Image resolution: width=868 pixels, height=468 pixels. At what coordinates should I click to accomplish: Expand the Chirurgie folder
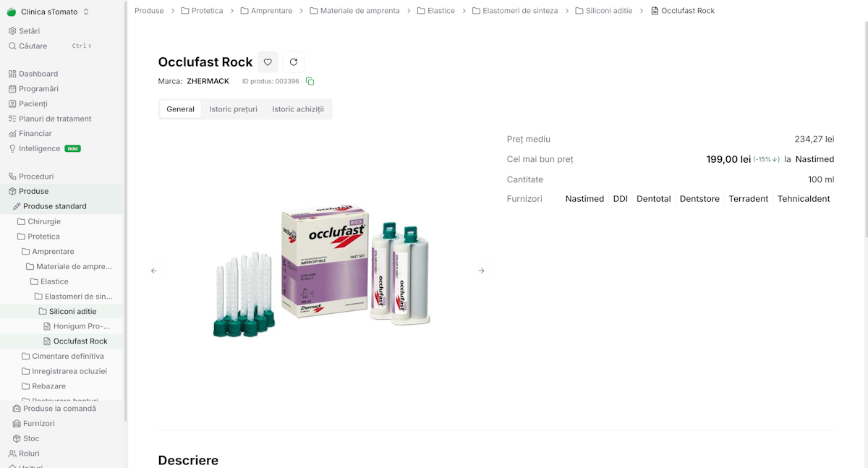click(45, 221)
